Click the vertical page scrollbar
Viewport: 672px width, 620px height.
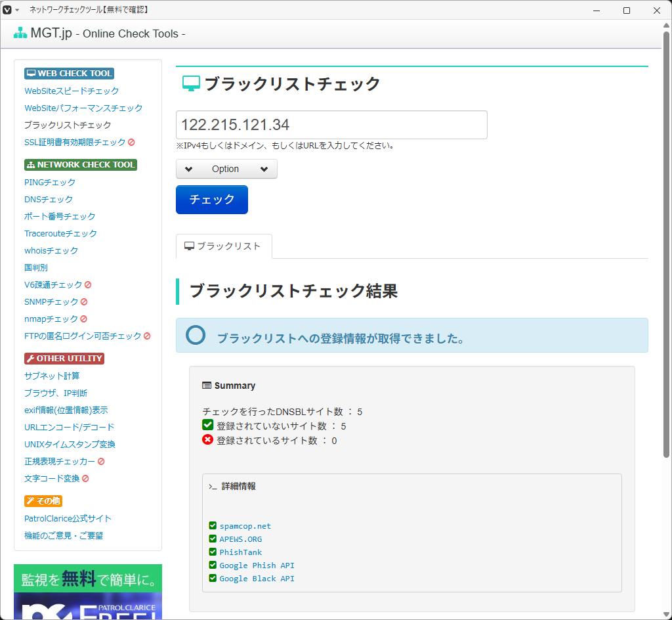coord(667,245)
